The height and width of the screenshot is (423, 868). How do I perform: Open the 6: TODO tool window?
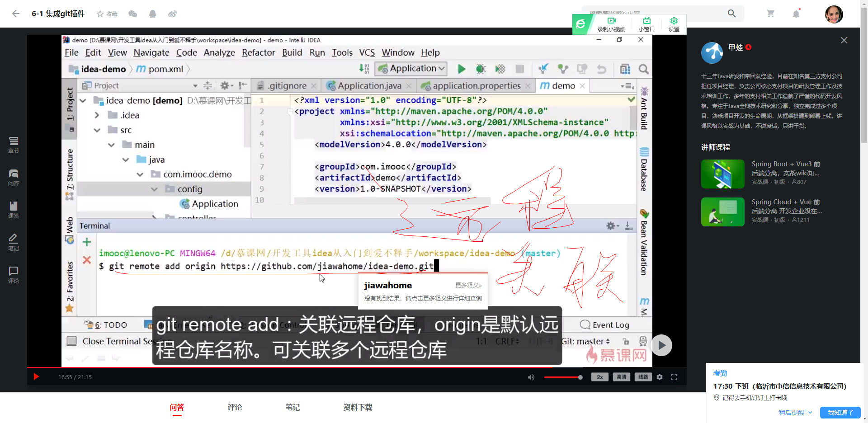[x=106, y=325]
